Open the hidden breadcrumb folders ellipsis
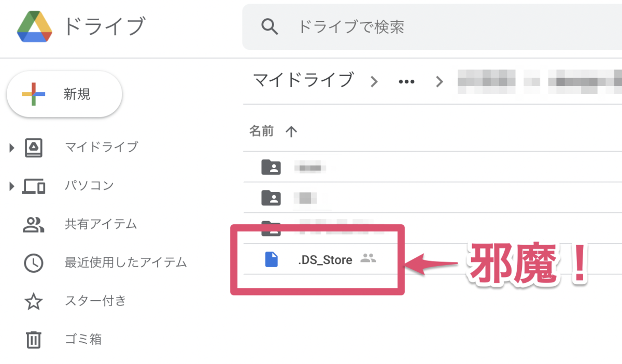This screenshot has height=364, width=622. (407, 81)
